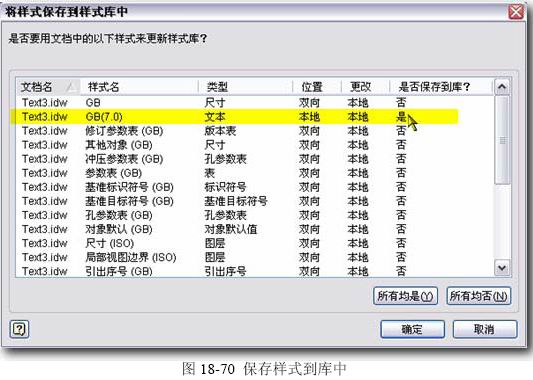533x380 pixels.
Task: Select the GB(7.0) style name
Action: click(x=104, y=117)
